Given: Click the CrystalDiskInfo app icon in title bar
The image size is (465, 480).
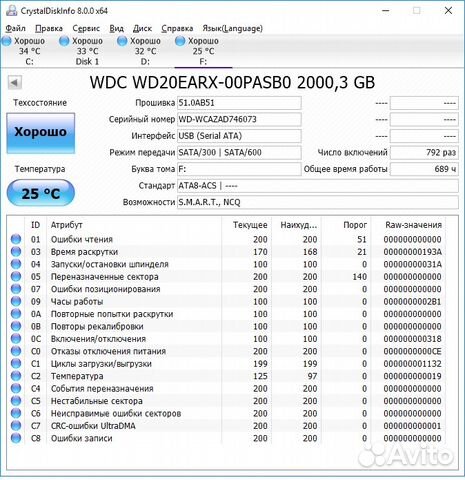Looking at the screenshot, I should (11, 11).
